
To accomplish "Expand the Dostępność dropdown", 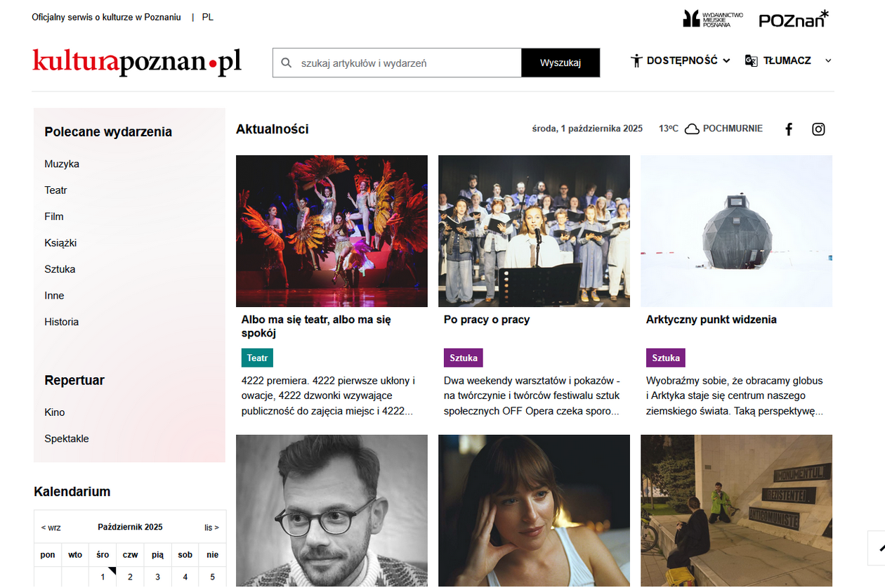I will coord(681,60).
